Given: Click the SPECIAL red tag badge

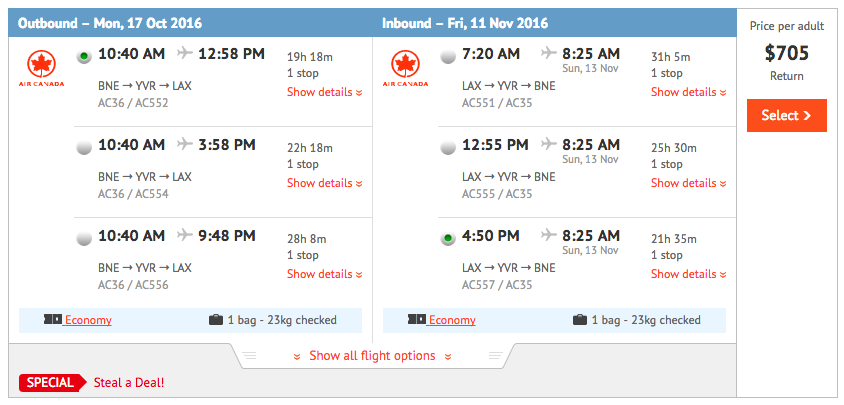Looking at the screenshot, I should tap(52, 383).
